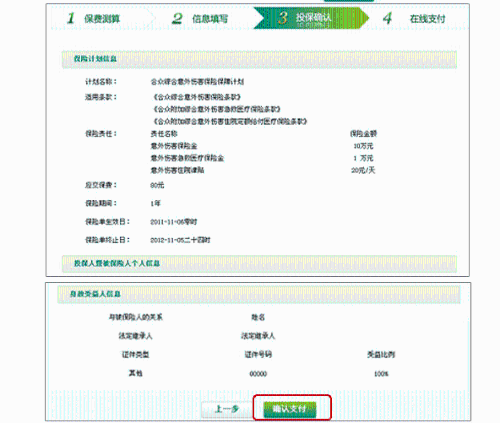Click the step 4 number icon

click(x=387, y=18)
